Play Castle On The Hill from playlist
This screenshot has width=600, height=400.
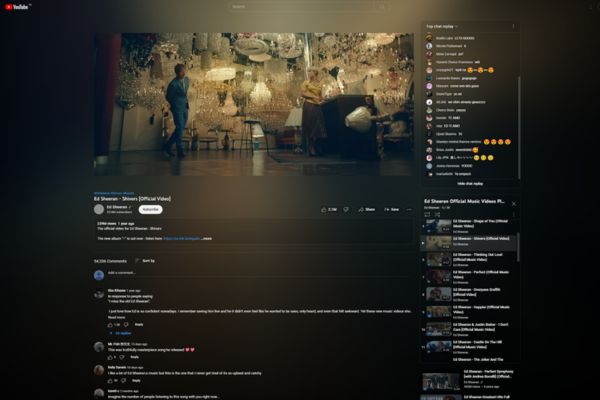click(x=470, y=347)
